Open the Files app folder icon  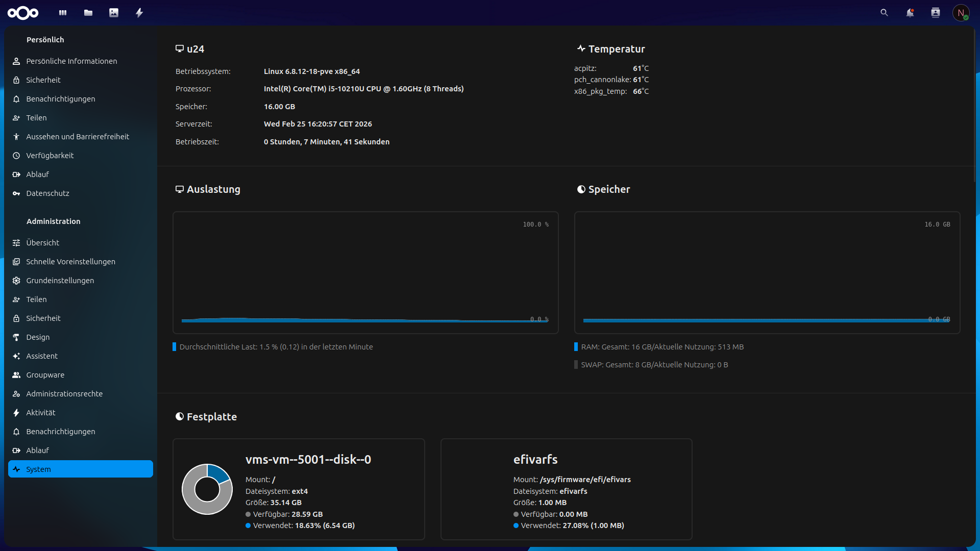click(x=88, y=13)
